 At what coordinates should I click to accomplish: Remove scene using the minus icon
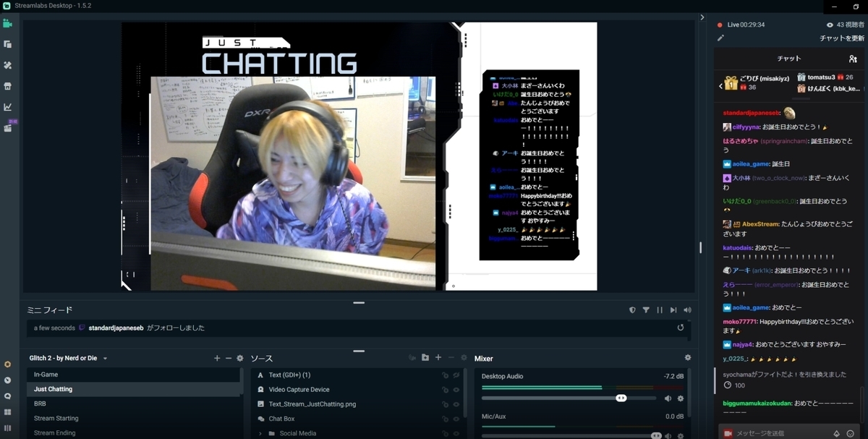tap(229, 358)
